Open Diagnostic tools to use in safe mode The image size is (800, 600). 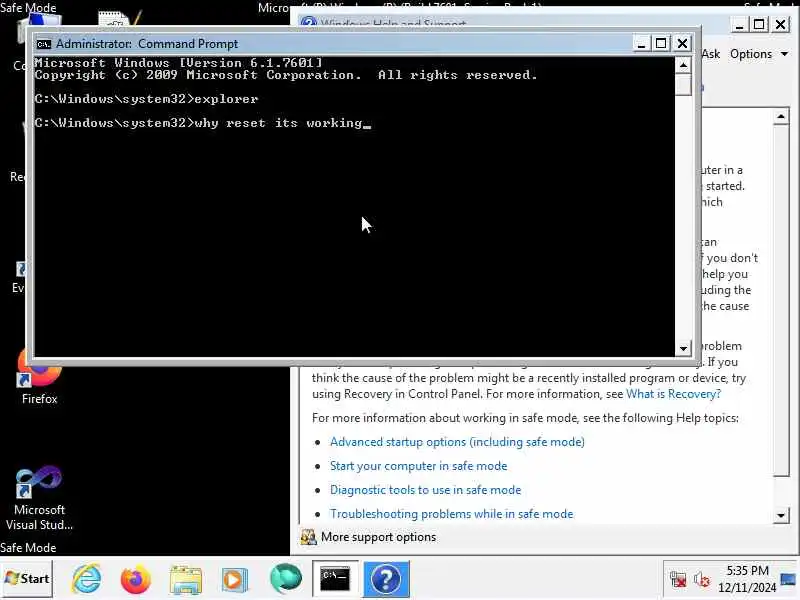pyautogui.click(x=426, y=490)
